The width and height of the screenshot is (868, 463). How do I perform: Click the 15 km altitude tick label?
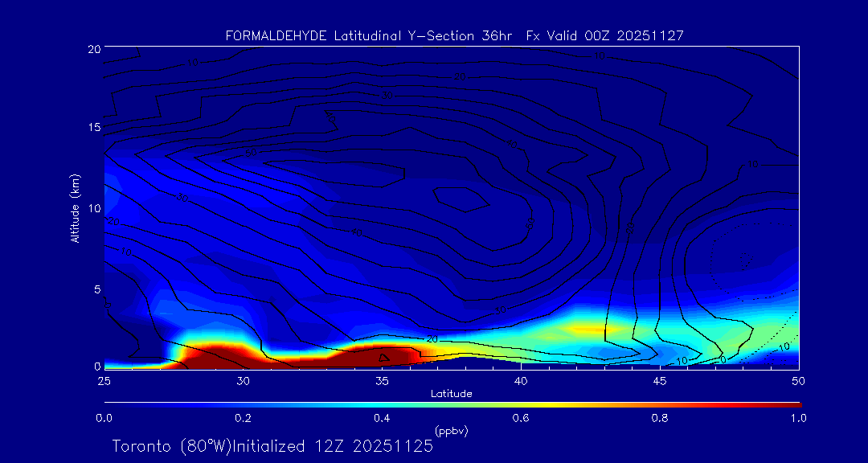pyautogui.click(x=93, y=128)
